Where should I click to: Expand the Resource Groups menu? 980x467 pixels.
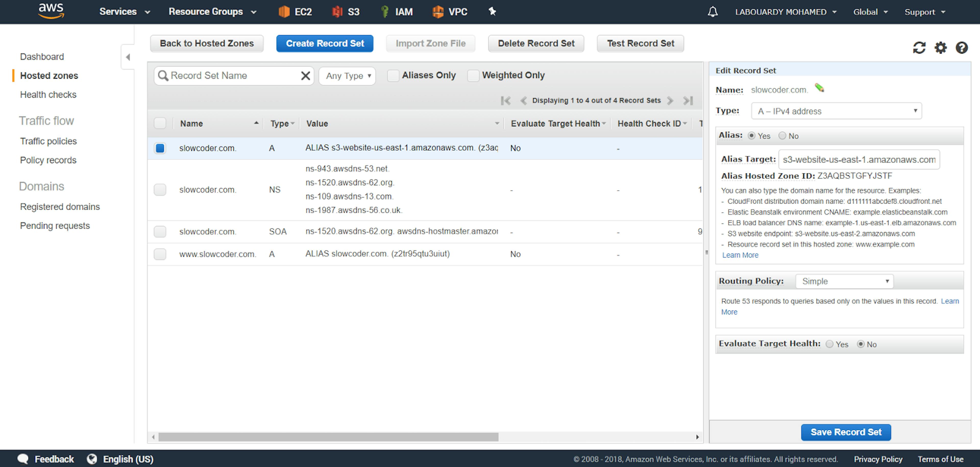[x=212, y=12]
